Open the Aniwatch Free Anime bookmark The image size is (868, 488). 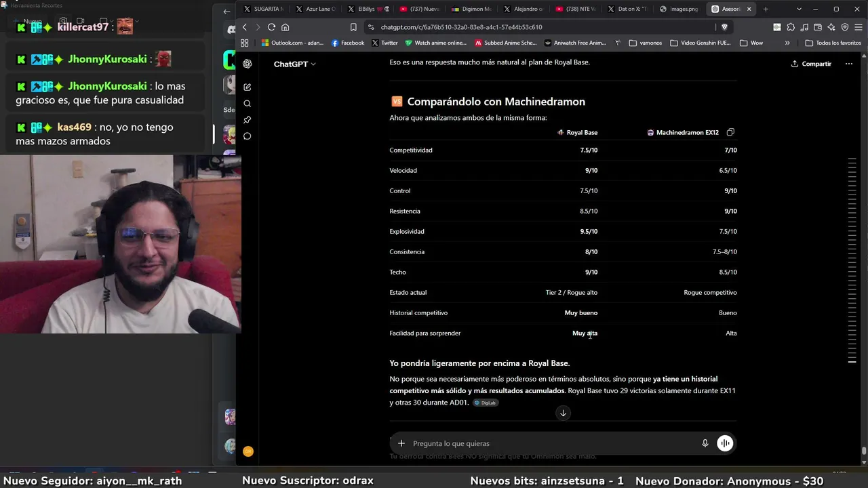click(x=575, y=43)
